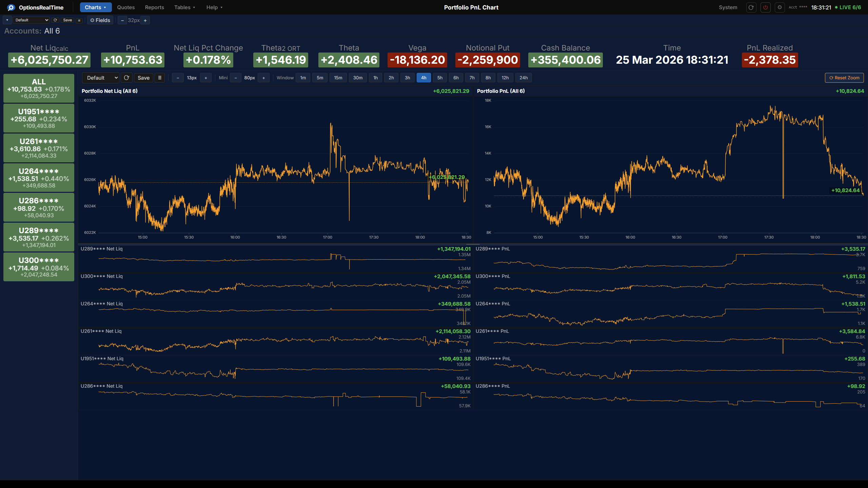The image size is (868, 488).
Task: Open the Default layout dropdown above the charts
Action: [100, 78]
